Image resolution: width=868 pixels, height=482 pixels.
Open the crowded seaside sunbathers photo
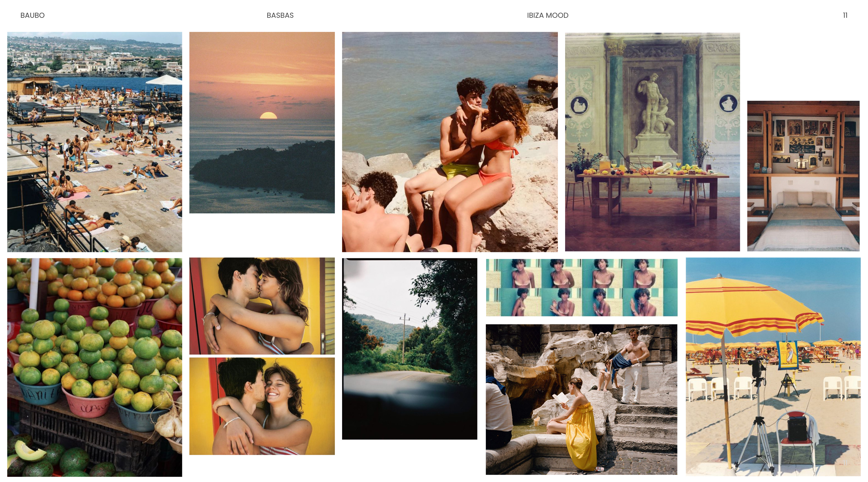coord(94,142)
